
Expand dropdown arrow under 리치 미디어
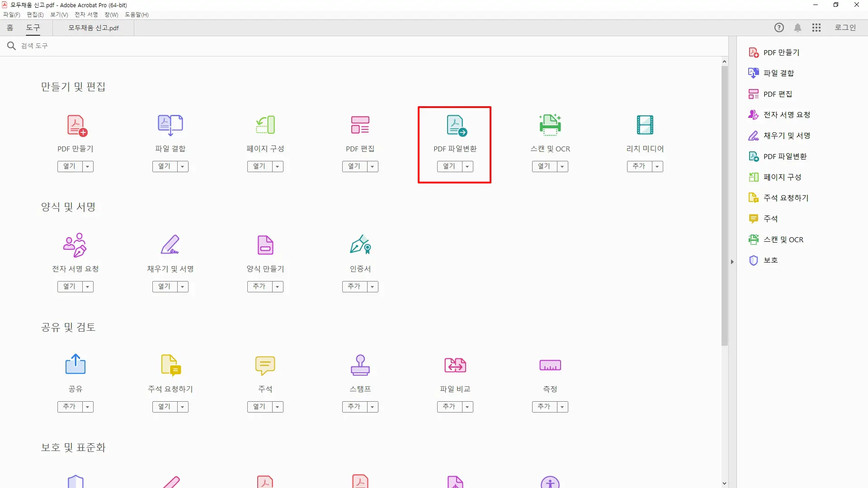click(657, 167)
